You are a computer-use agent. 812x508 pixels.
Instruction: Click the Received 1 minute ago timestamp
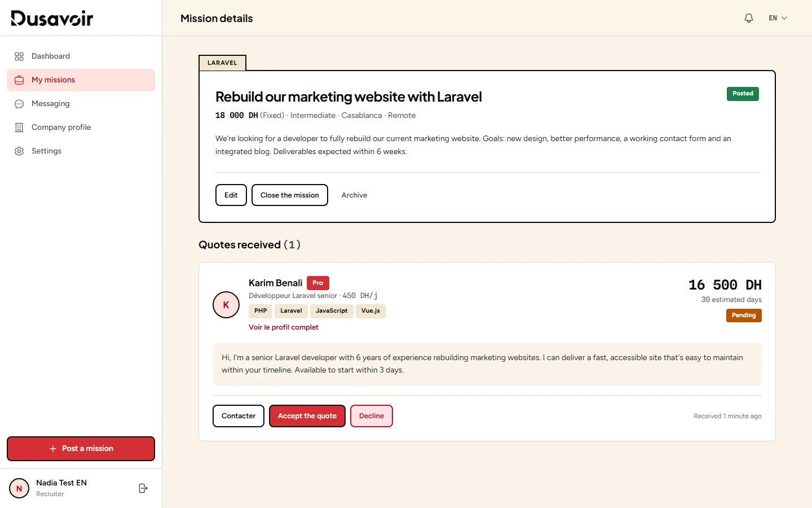pyautogui.click(x=727, y=416)
